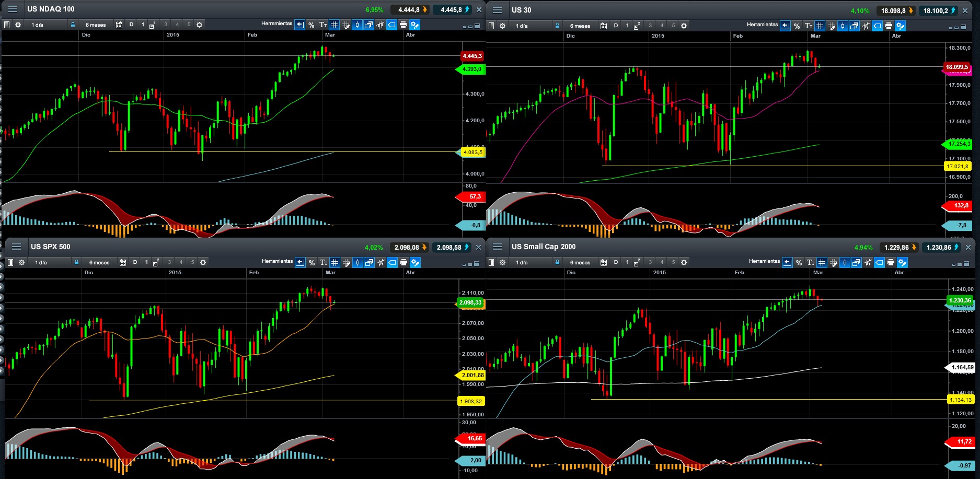The image size is (980, 479).
Task: Open the '1 día' interval dropdown in SPX 500
Action: 50,262
